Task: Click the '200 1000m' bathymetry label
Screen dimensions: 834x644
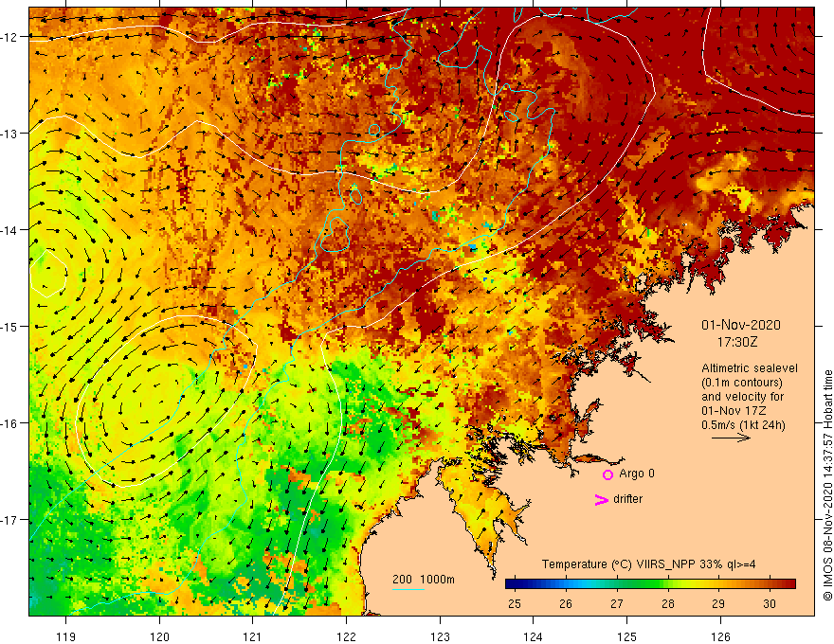Action: click(424, 580)
